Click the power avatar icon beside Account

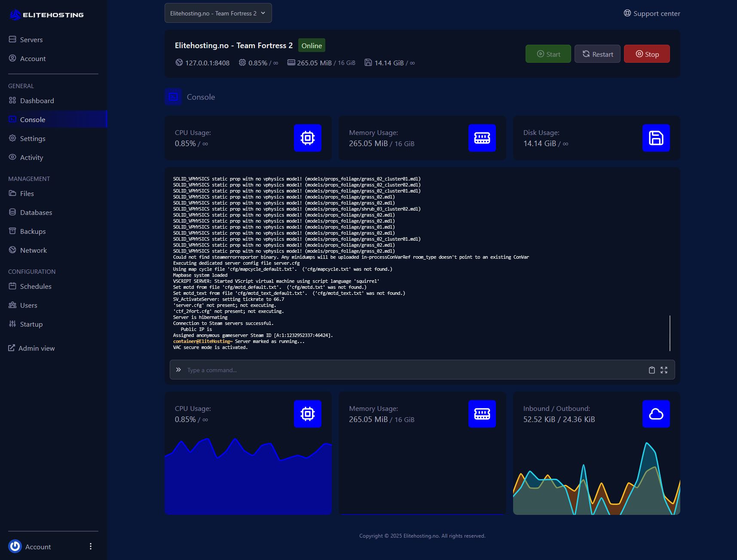click(15, 546)
